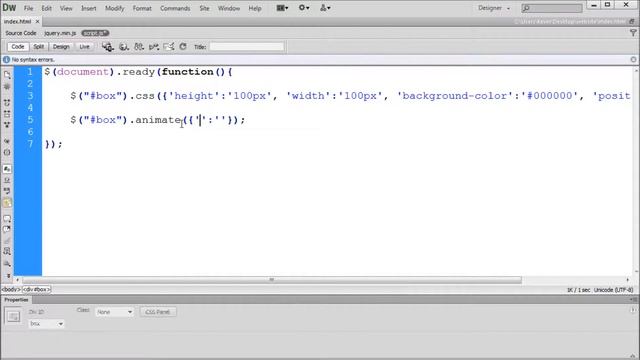Image resolution: width=640 pixels, height=360 pixels.
Task: Click Remove Comment icon
Action: [7, 230]
